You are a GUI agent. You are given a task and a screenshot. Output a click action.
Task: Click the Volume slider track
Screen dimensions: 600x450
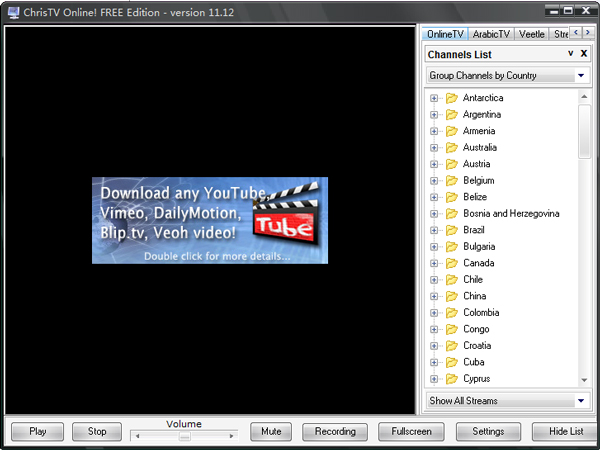point(184,436)
